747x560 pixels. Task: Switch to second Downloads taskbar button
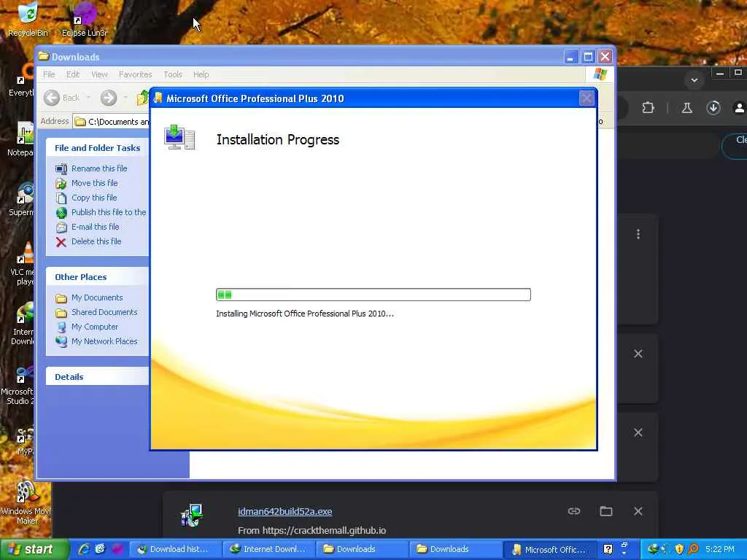pyautogui.click(x=454, y=549)
